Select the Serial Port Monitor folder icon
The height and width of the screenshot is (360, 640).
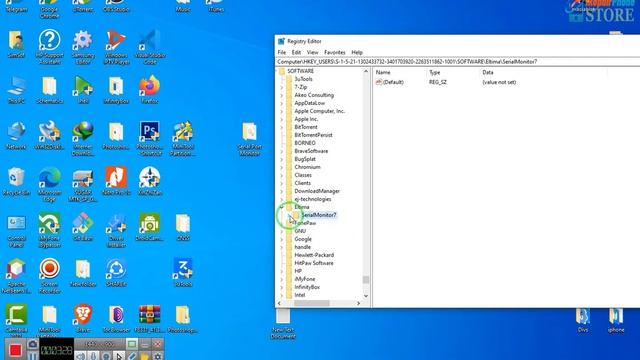coord(249,138)
